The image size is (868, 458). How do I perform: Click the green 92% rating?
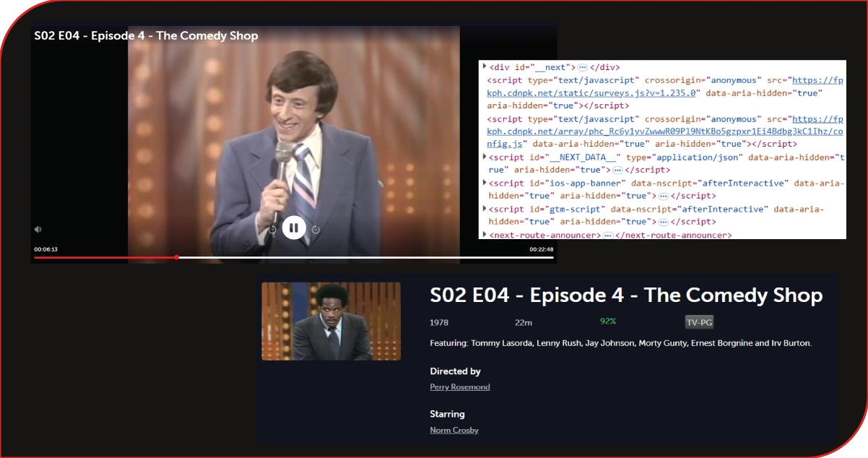pos(608,321)
